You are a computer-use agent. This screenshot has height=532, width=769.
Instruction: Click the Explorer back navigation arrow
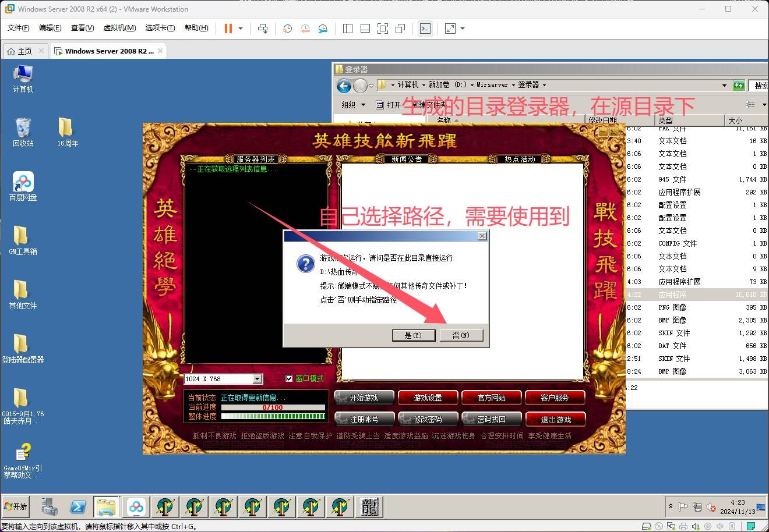pyautogui.click(x=344, y=86)
